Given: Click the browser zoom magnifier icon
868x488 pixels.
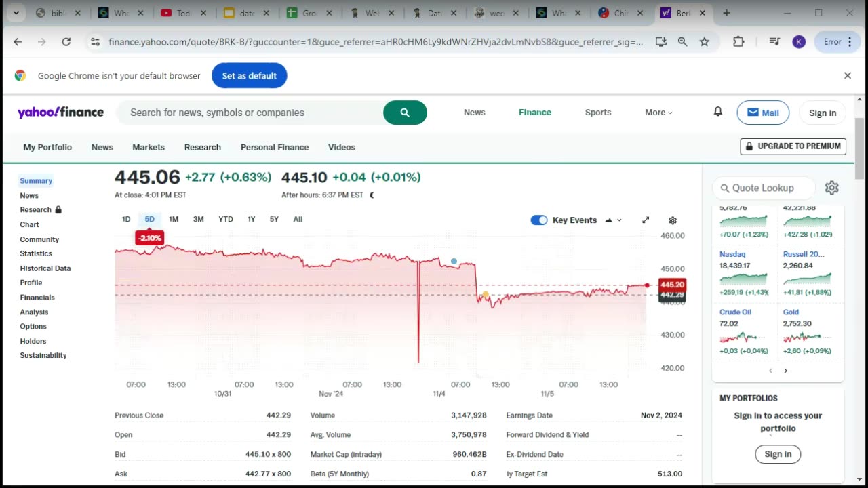Looking at the screenshot, I should (683, 42).
